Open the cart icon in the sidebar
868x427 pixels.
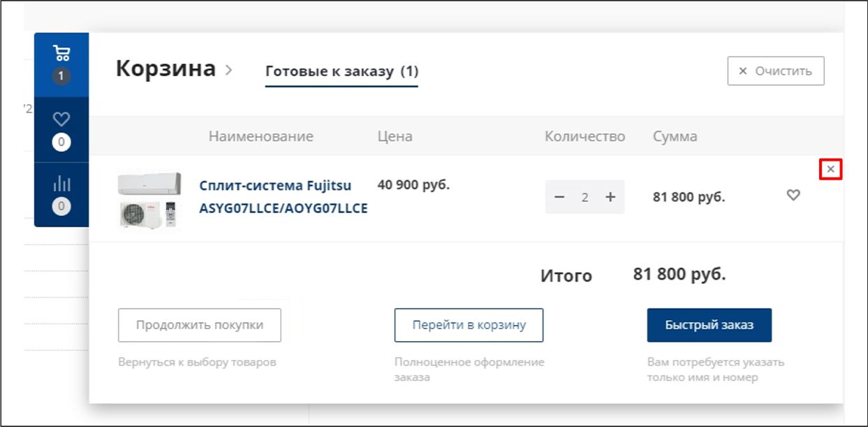(x=61, y=53)
